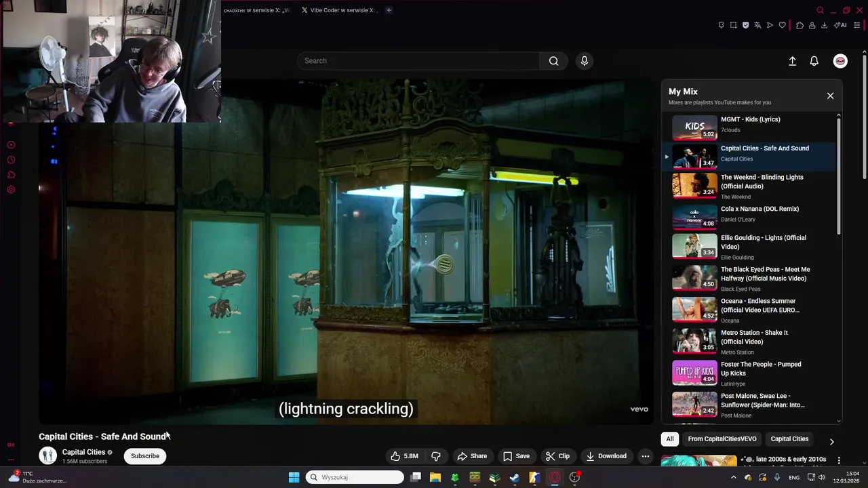Open File Explorer from the taskbar
This screenshot has height=488, width=868.
[x=435, y=477]
